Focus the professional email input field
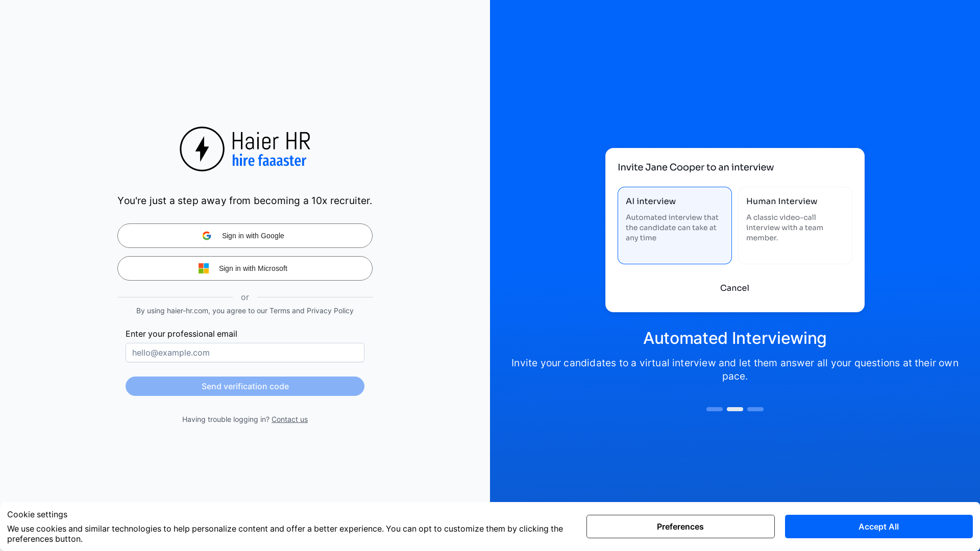 (x=245, y=353)
